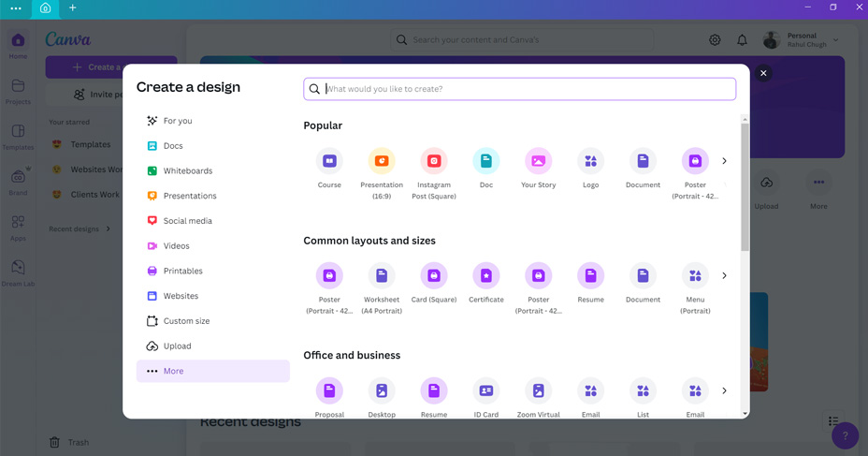Select Docs category
Viewport: 868px width, 456px height.
(x=213, y=146)
